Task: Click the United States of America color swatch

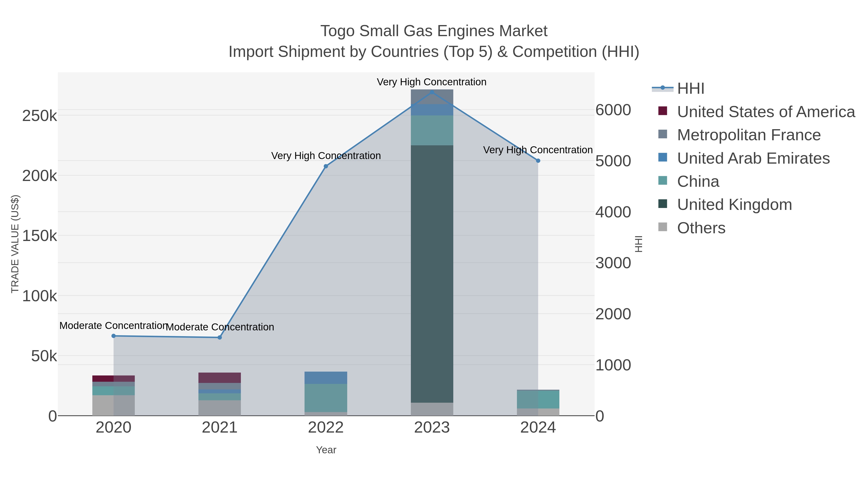Action: tap(663, 111)
